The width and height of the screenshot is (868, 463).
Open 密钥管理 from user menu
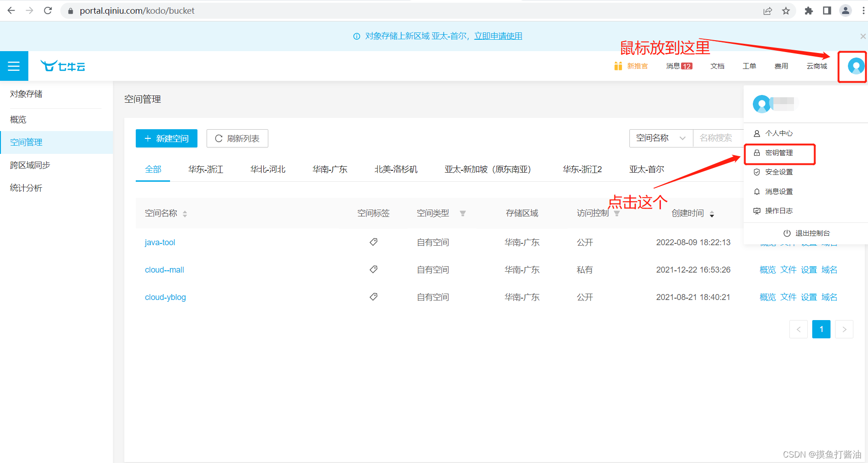[x=779, y=153]
